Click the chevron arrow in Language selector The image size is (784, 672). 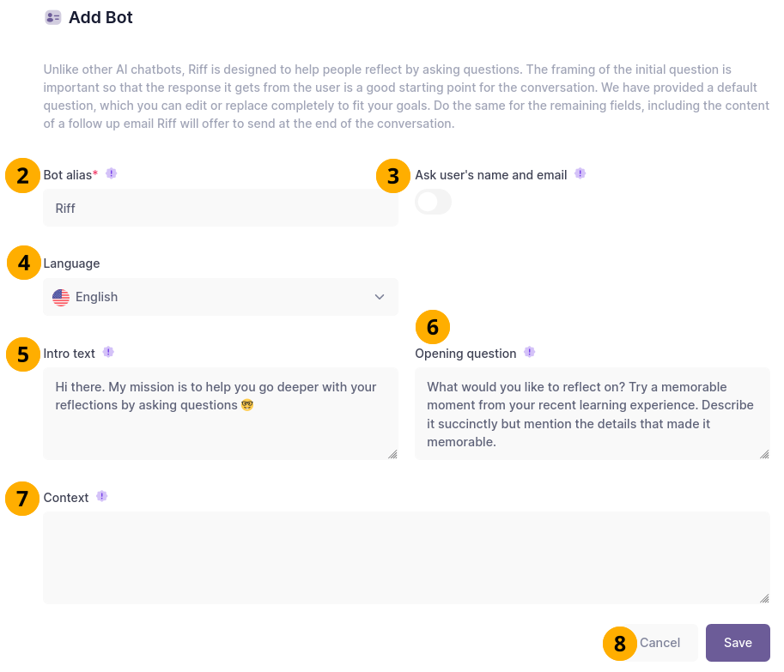380,297
